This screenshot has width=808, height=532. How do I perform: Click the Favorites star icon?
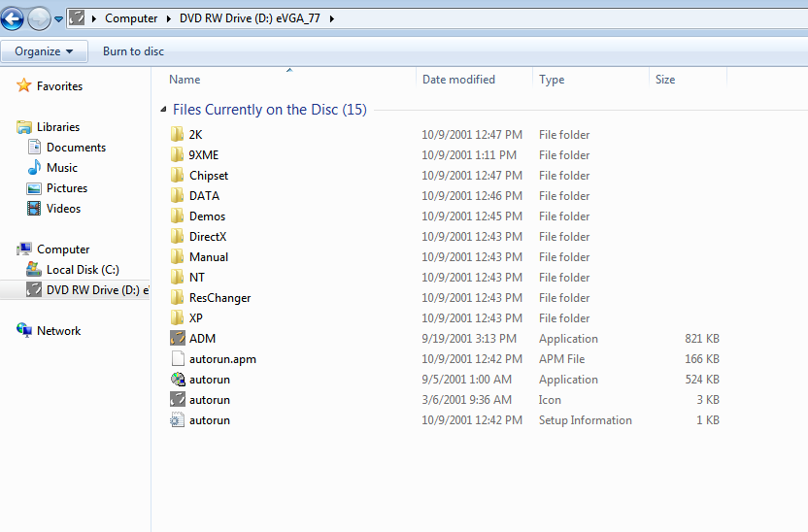(x=23, y=85)
